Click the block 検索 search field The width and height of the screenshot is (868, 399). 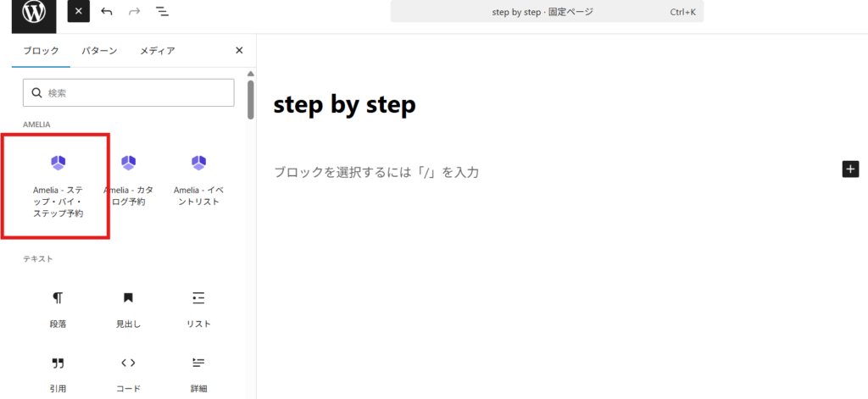pos(128,93)
